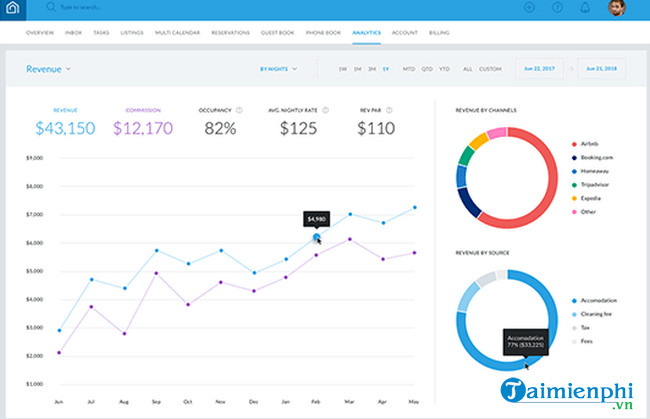Select the MTD time range option
The width and height of the screenshot is (650, 419).
(x=408, y=69)
